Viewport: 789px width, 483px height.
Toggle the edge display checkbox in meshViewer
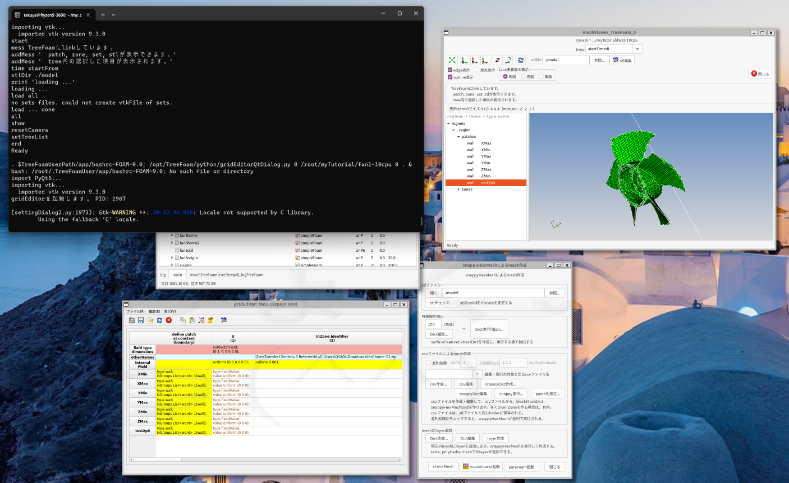450,70
